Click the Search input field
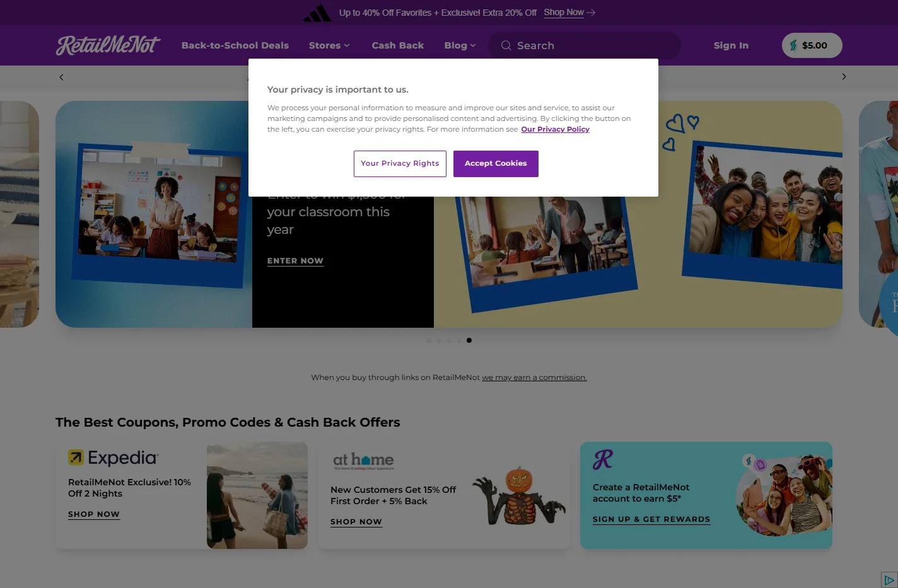Image resolution: width=898 pixels, height=588 pixels. coord(585,45)
